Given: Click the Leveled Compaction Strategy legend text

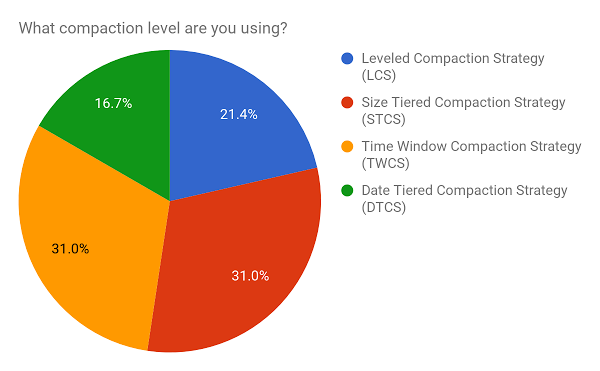Looking at the screenshot, I should pyautogui.click(x=453, y=59).
